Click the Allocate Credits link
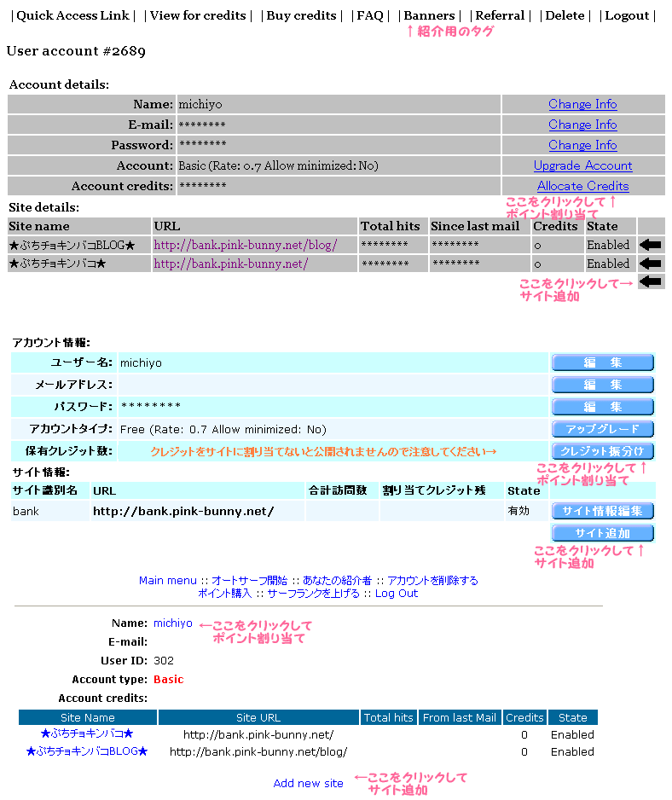This screenshot has width=672, height=800. pyautogui.click(x=582, y=186)
